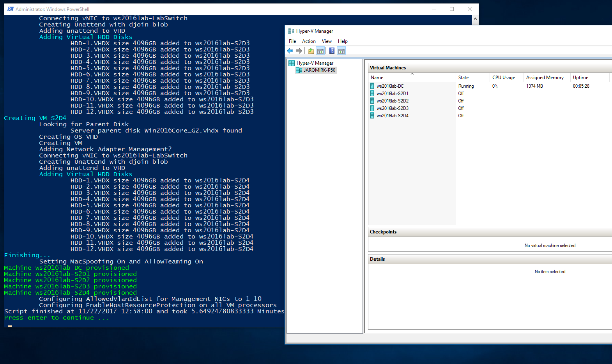612x364 pixels.
Task: Click the server icon beside ws2016lab-DC
Action: tap(372, 86)
